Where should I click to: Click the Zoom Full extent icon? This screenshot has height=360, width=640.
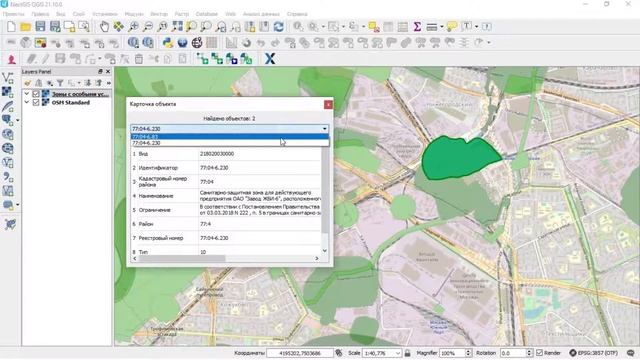[177, 27]
